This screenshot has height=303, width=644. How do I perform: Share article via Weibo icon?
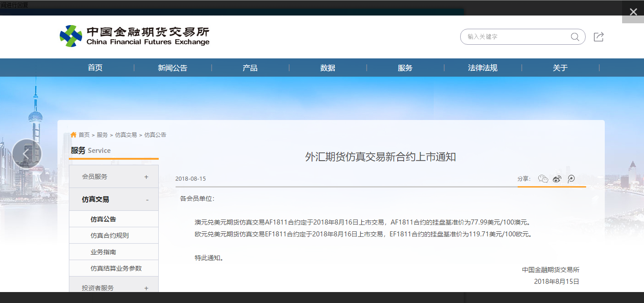tap(557, 179)
